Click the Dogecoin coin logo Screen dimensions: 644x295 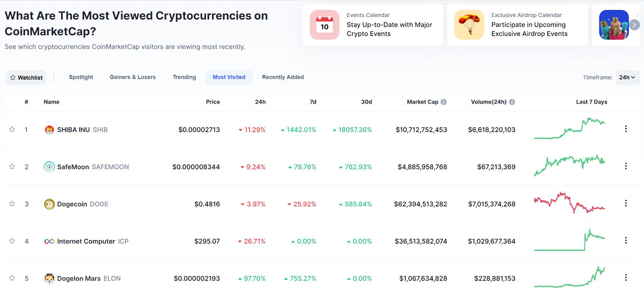[x=49, y=204]
